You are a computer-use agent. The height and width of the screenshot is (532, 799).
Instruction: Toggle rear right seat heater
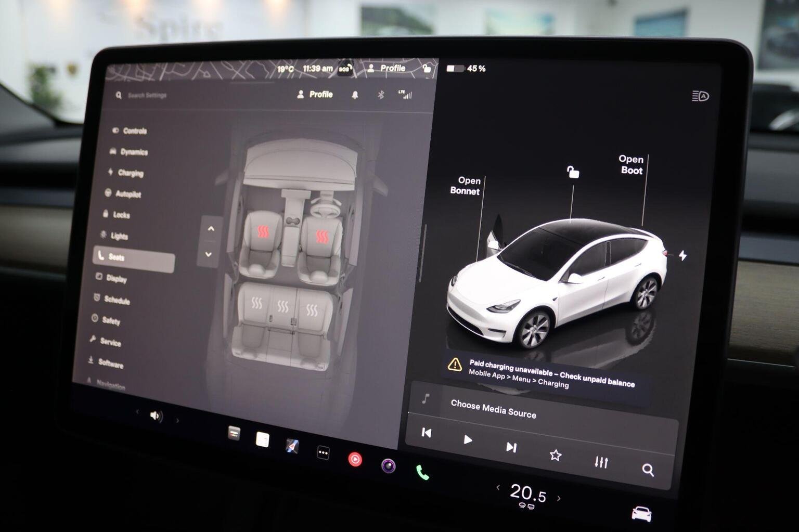coord(312,310)
